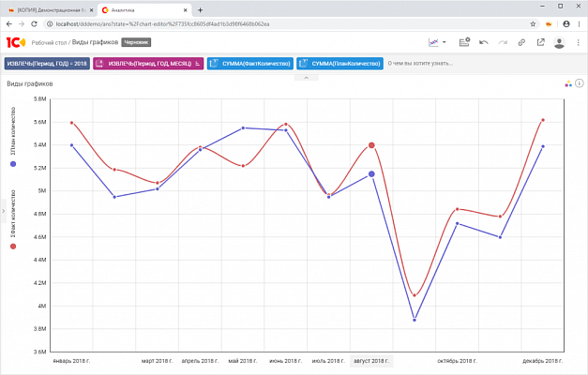
Task: Open the chart color palette icon
Action: pyautogui.click(x=568, y=83)
